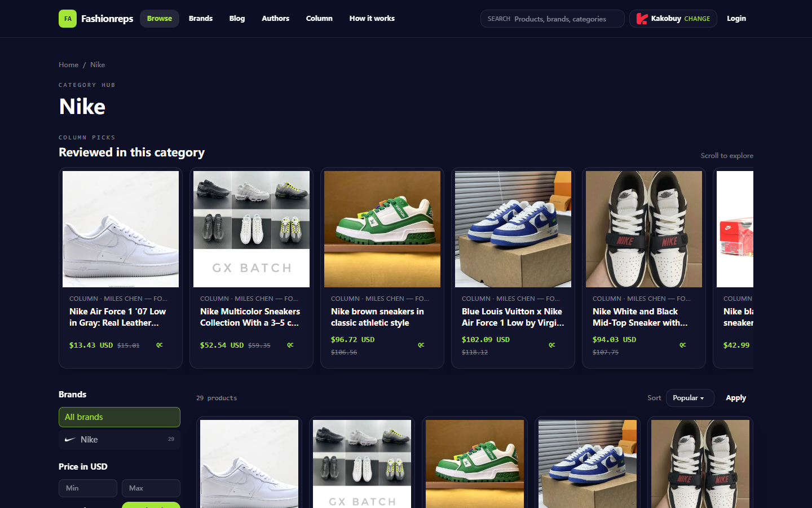
Task: Click the Max price input
Action: 151,488
